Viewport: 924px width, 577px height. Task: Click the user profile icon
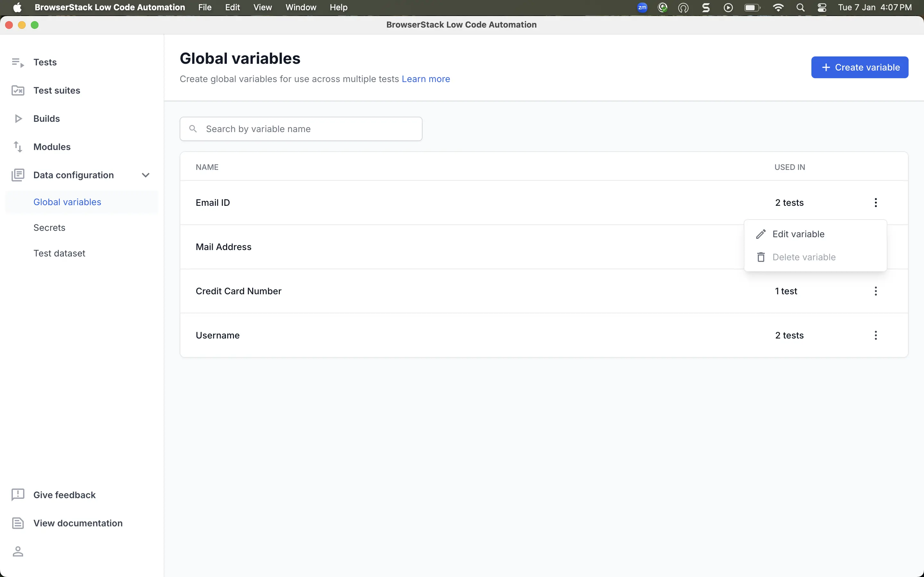18,551
